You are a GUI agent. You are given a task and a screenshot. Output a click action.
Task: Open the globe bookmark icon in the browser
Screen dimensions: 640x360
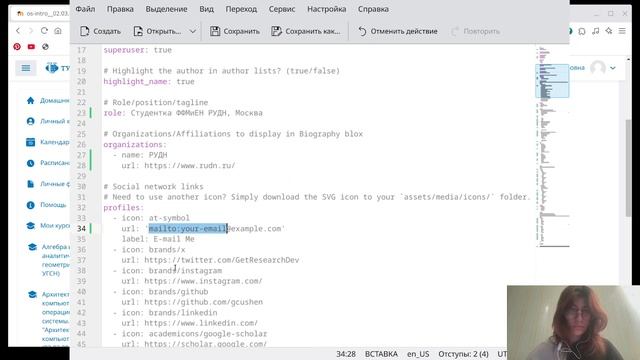pos(45,47)
